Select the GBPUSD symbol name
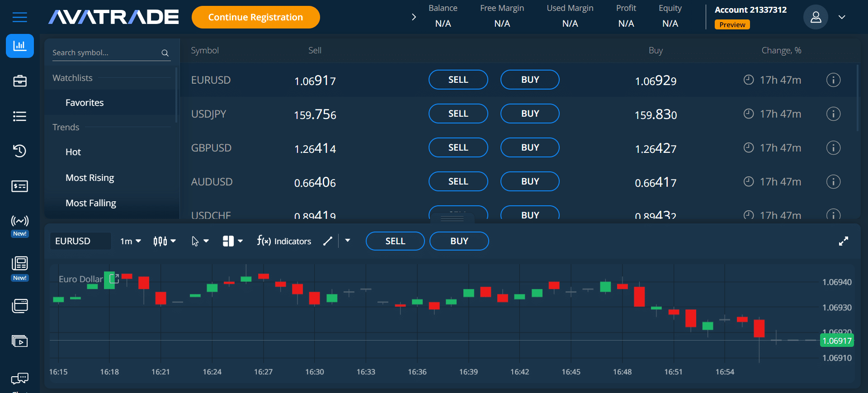Viewport: 868px width, 393px height. pos(211,148)
